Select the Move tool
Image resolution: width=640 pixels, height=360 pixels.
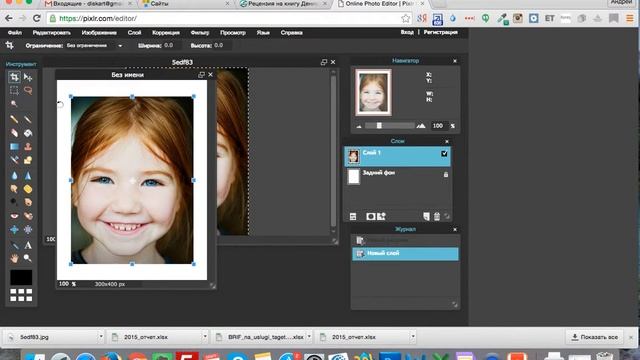[28, 77]
